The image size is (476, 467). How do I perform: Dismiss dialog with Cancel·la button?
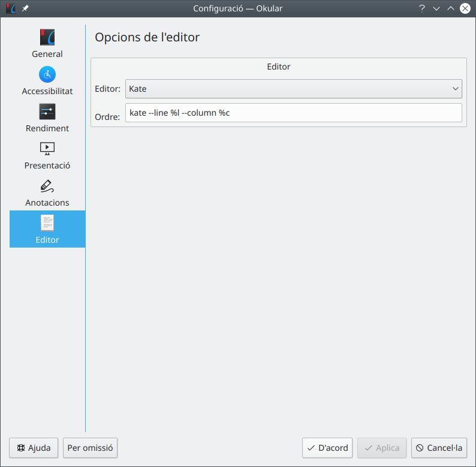point(439,448)
